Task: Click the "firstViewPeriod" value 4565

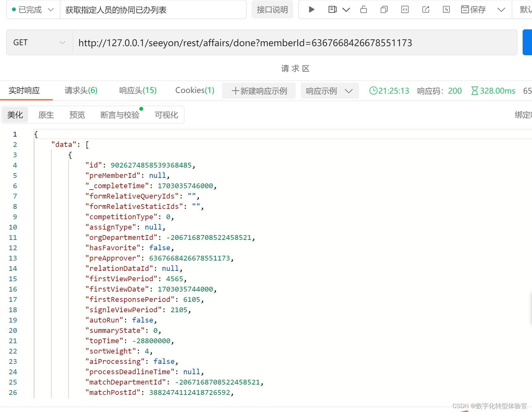Action: coord(175,279)
